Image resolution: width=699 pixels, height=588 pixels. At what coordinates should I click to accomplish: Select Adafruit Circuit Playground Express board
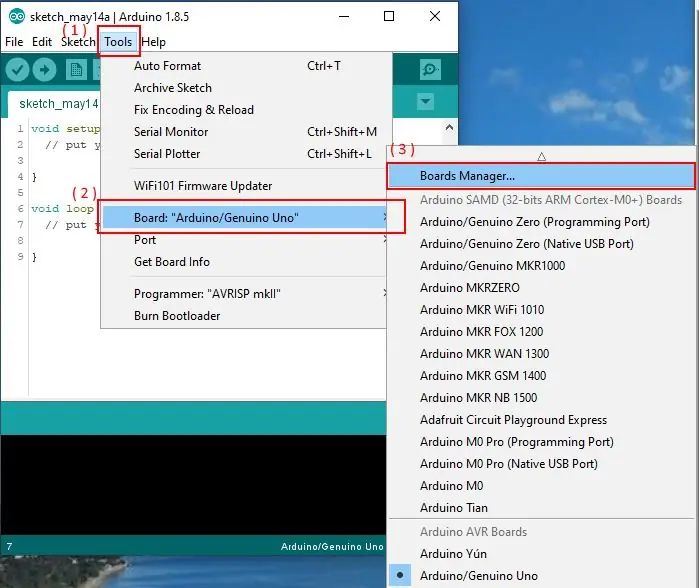[541, 420]
